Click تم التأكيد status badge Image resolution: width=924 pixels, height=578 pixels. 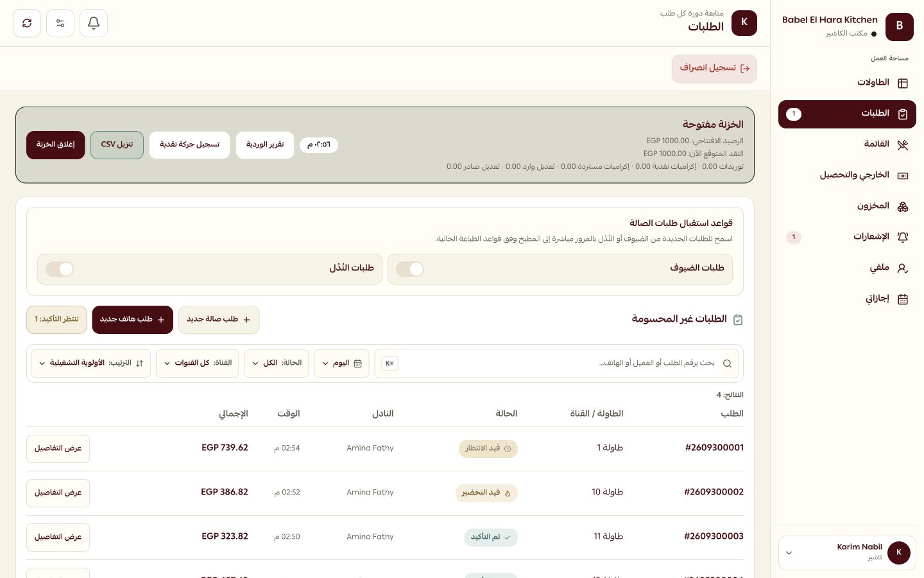(x=491, y=538)
